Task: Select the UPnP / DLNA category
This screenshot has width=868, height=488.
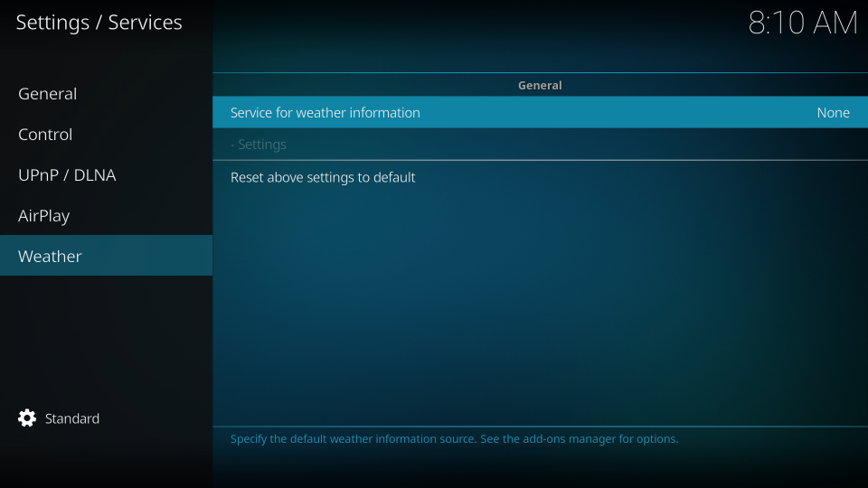Action: coord(67,175)
